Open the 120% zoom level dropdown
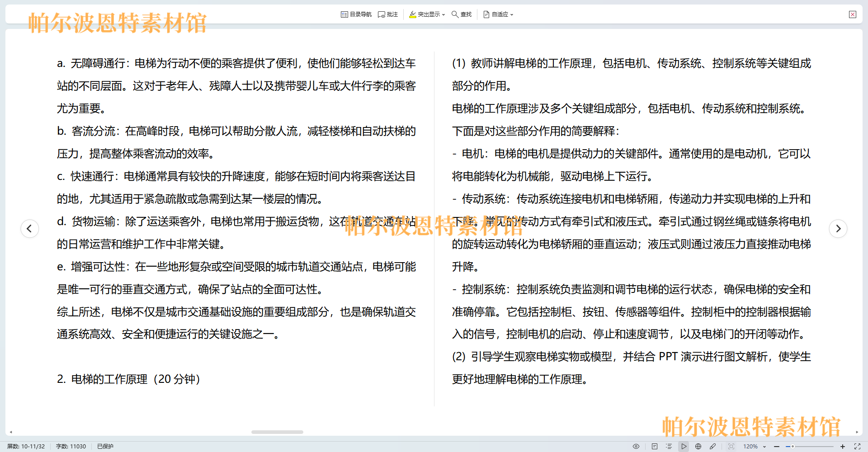Screen dimensions: 868x452 click(x=755, y=446)
